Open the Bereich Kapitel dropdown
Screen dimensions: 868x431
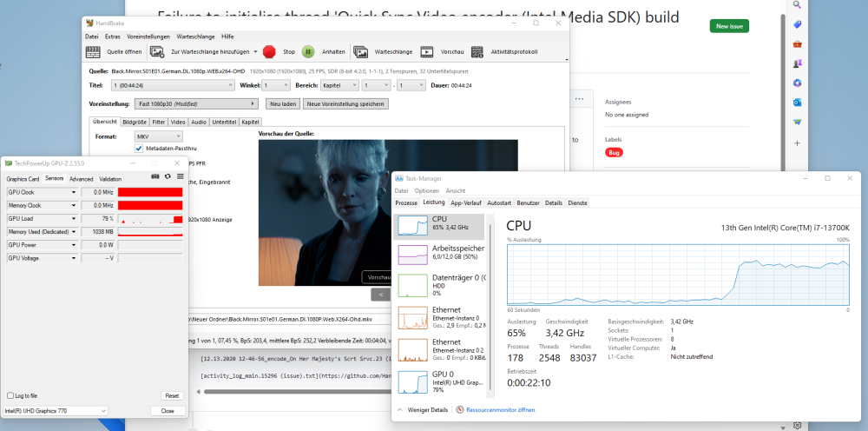pos(339,85)
